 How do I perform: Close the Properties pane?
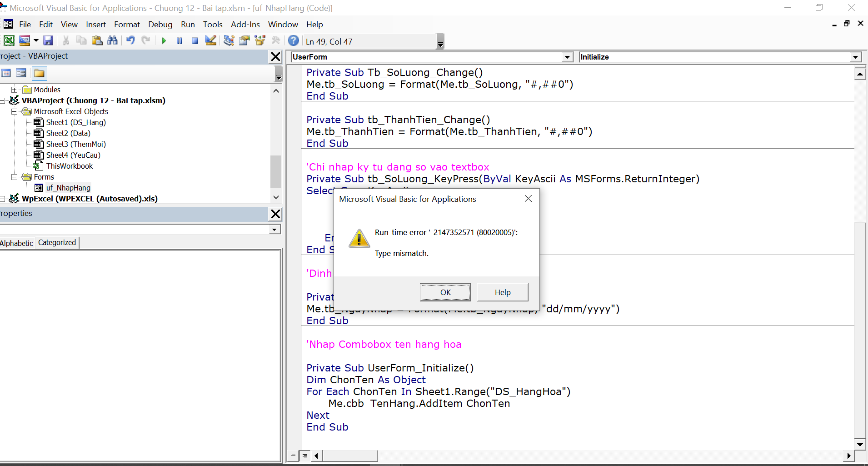[275, 214]
